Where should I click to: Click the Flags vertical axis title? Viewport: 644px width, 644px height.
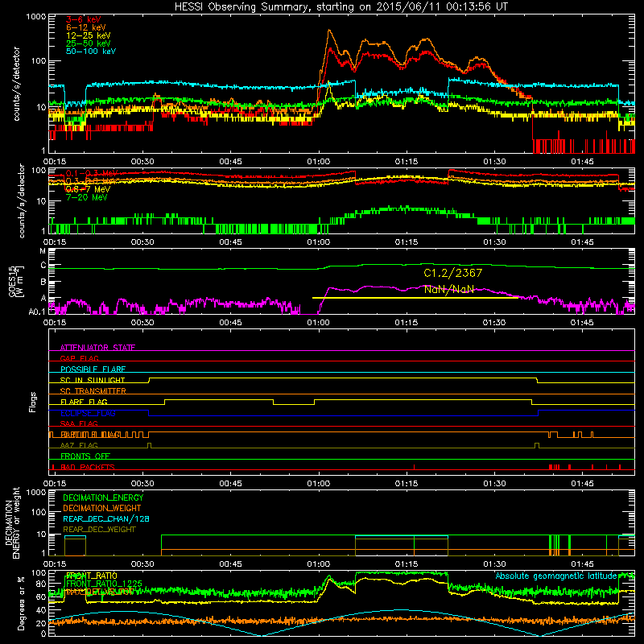point(32,402)
